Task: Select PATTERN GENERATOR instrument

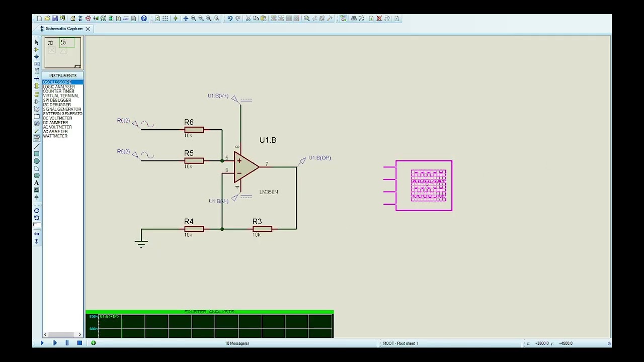Action: pyautogui.click(x=62, y=114)
